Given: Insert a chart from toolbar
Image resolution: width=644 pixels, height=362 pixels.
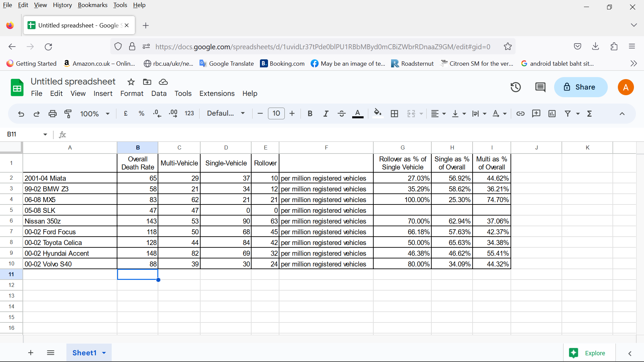Looking at the screenshot, I should point(552,114).
